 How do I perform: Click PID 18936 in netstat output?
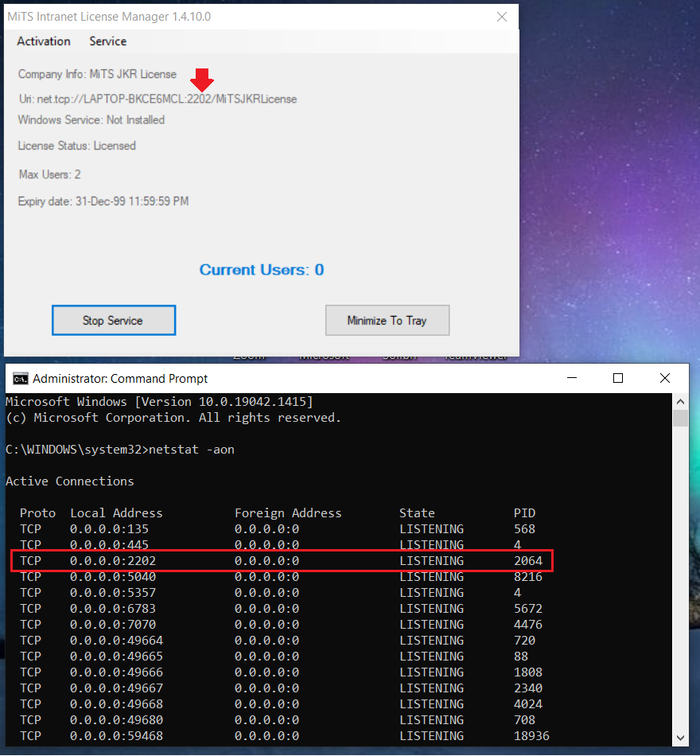click(x=531, y=736)
